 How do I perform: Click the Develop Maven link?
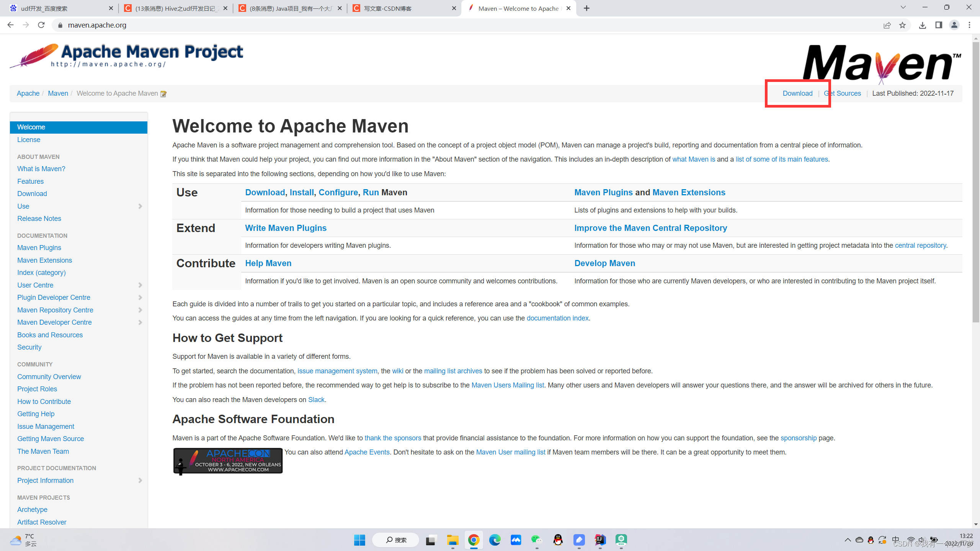pos(604,263)
